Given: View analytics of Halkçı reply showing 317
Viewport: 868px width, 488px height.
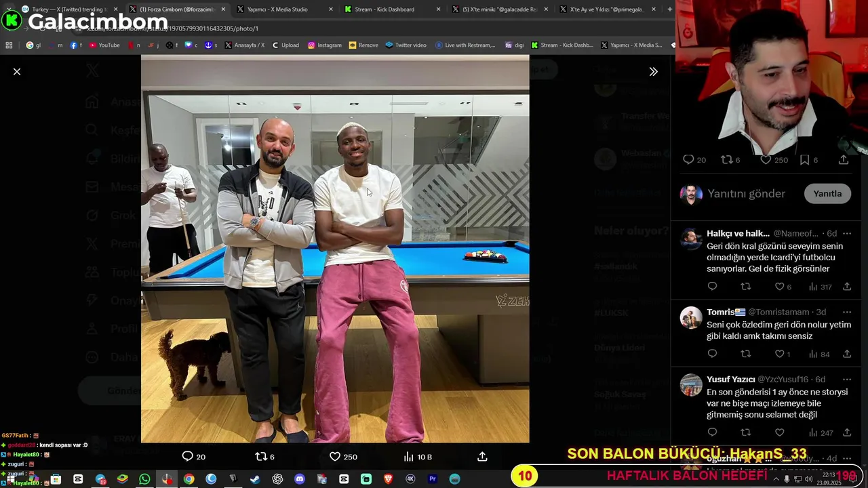Looking at the screenshot, I should 820,287.
